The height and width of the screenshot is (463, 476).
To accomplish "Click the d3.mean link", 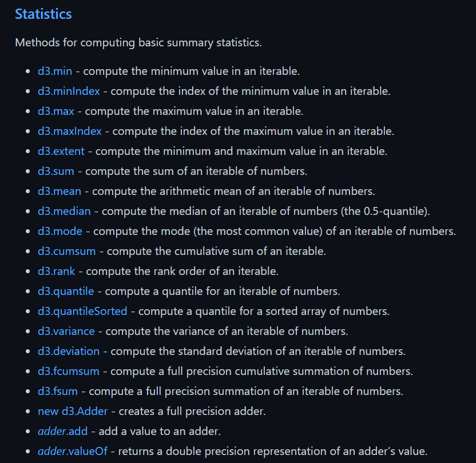I will click(59, 191).
